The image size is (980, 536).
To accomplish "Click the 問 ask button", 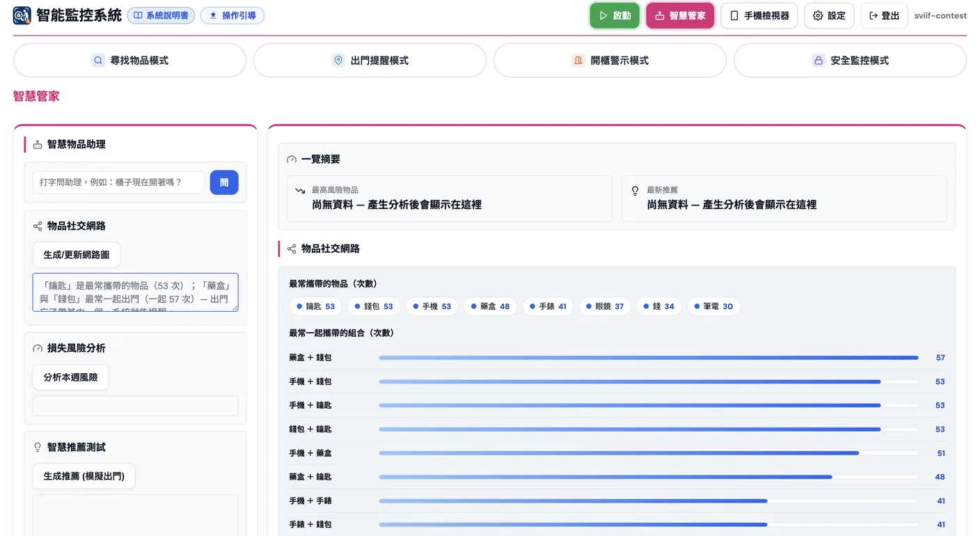I will click(x=224, y=182).
